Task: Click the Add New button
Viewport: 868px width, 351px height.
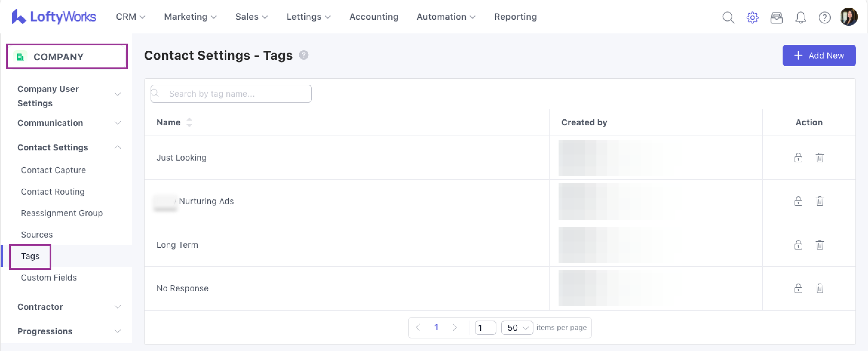Action: point(819,55)
